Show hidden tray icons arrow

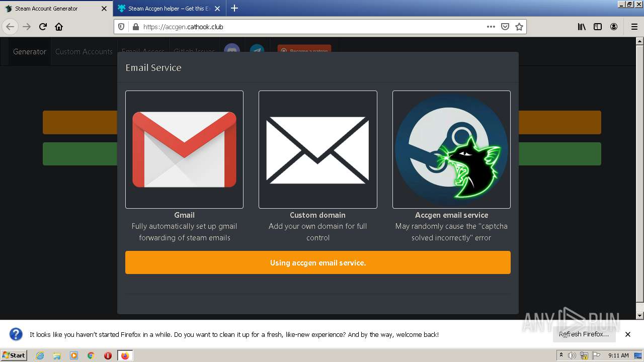[x=561, y=355]
